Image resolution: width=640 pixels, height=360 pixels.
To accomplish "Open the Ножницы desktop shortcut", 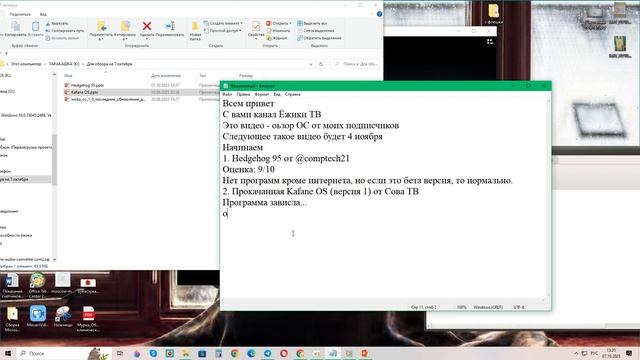I will 63,317.
